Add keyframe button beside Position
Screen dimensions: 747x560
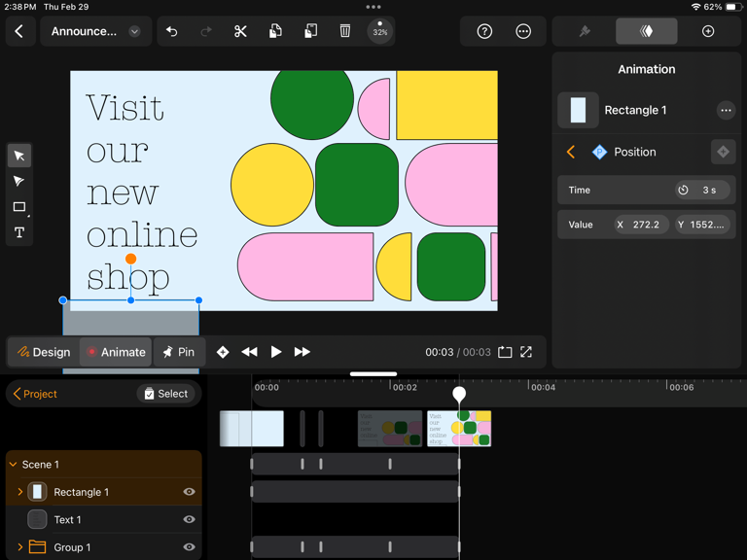tap(724, 152)
